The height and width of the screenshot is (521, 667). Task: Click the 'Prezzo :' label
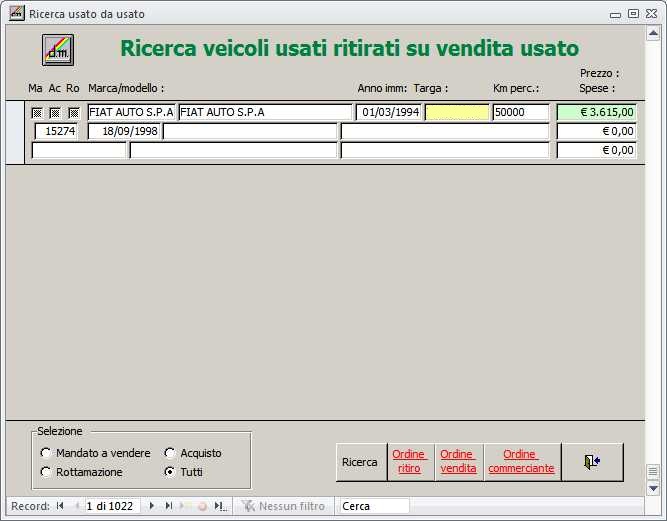599,73
